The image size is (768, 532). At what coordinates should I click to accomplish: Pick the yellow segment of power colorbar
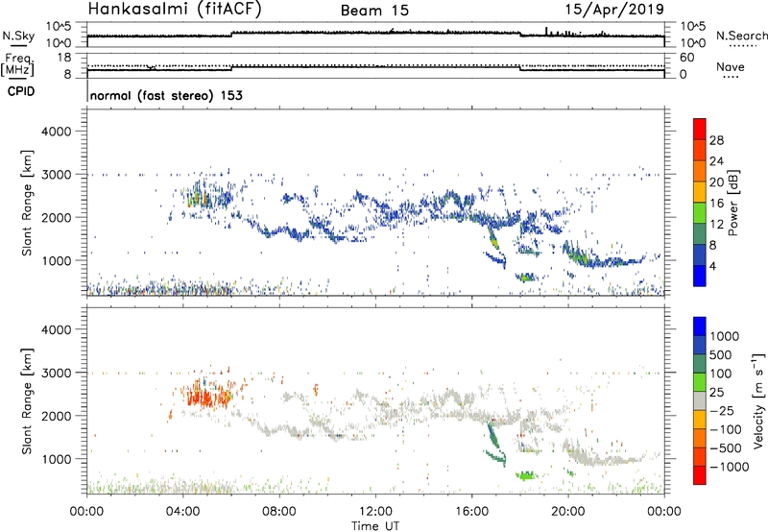click(x=700, y=192)
